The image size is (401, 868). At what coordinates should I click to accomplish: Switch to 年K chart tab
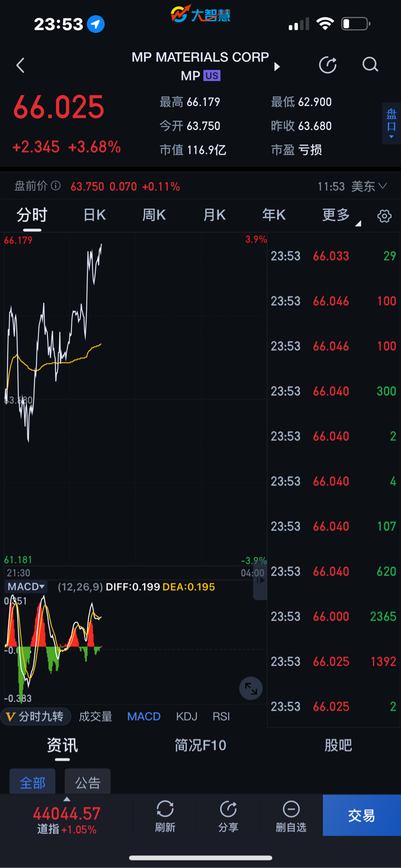click(274, 215)
